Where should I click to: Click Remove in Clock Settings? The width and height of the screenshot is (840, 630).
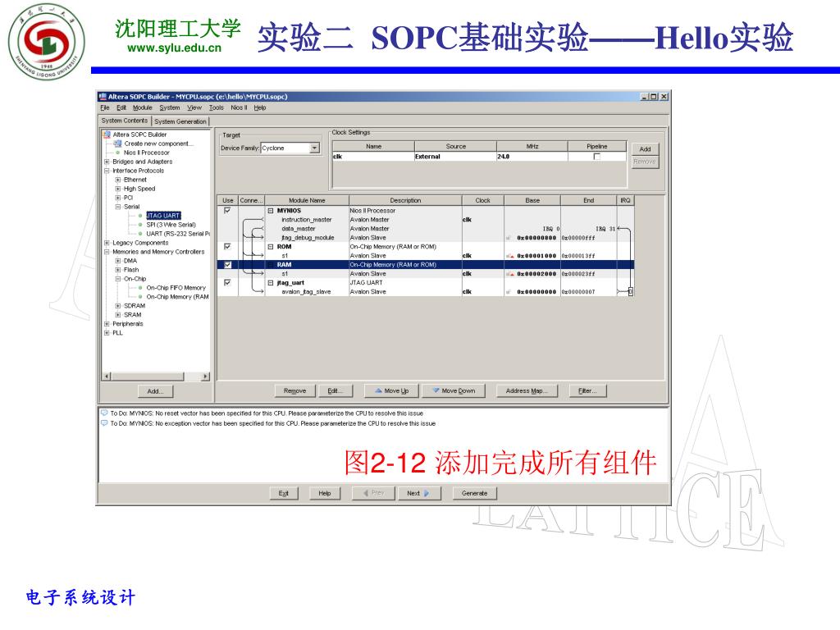point(645,162)
